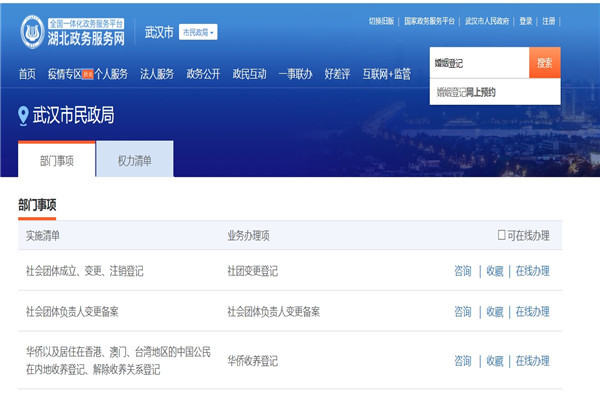The image size is (600, 400).
Task: Click 社会团体成立、变更、注销登记 text
Action: (85, 271)
